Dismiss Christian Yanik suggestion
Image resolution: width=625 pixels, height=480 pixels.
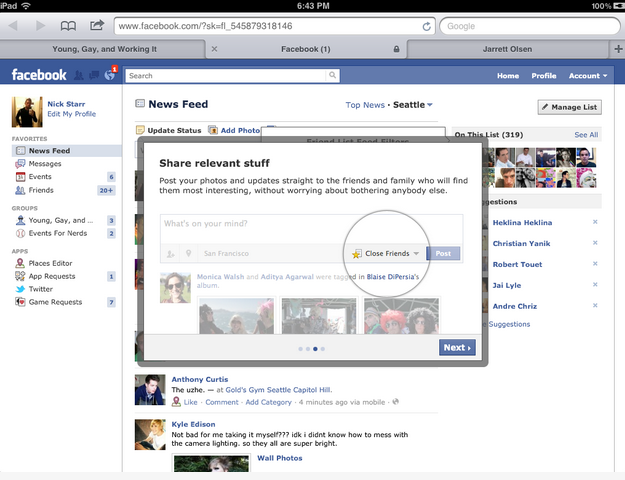[595, 243]
